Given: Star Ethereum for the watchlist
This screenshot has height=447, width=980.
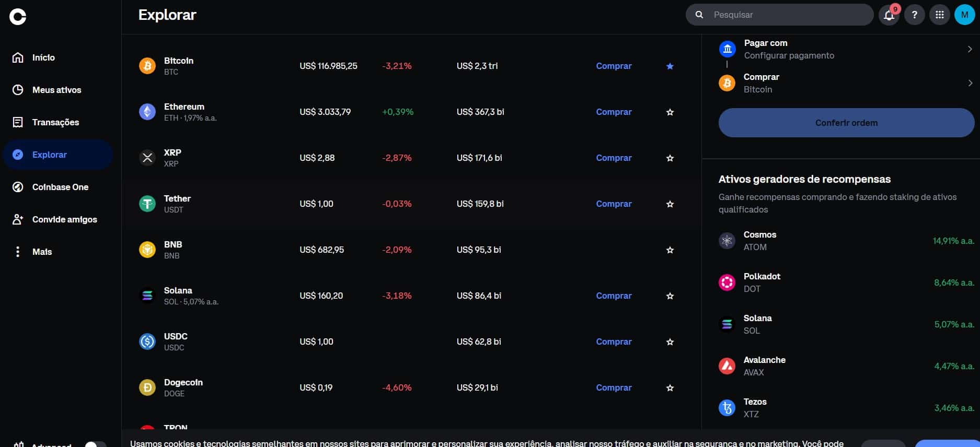Looking at the screenshot, I should [670, 112].
